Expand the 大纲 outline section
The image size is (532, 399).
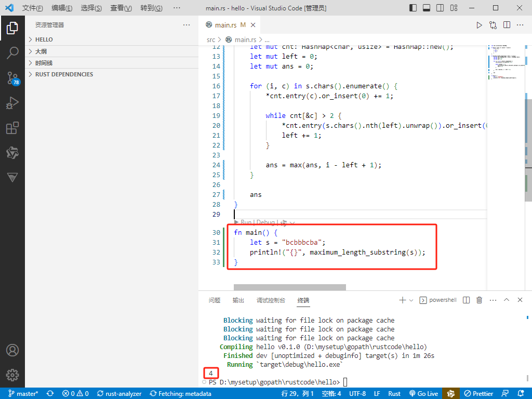[x=112, y=51]
